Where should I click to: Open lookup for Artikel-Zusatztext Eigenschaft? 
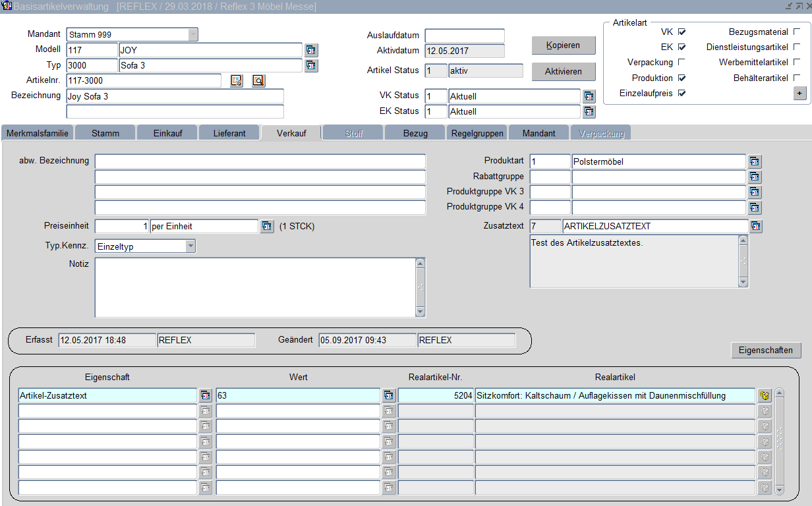click(x=206, y=395)
